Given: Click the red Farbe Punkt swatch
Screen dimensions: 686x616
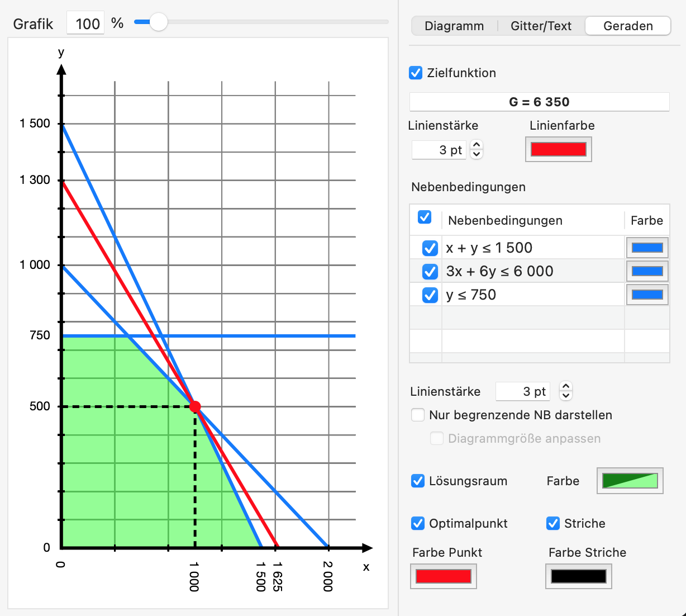Looking at the screenshot, I should point(443,576).
